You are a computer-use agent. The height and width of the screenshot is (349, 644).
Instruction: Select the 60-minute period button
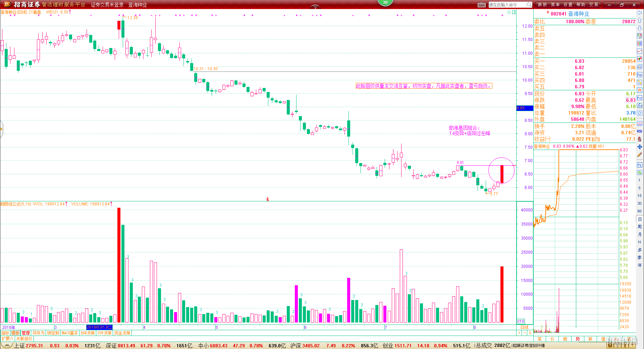(x=639, y=211)
